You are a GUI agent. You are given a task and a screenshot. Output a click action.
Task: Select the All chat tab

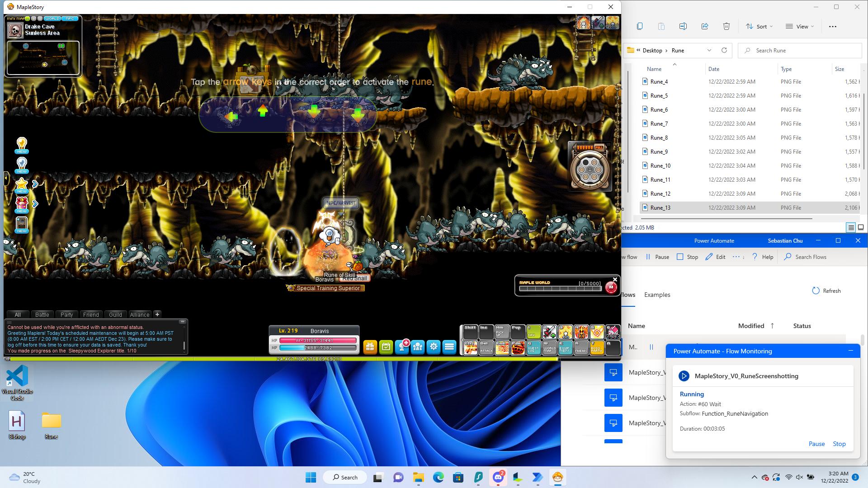point(18,314)
